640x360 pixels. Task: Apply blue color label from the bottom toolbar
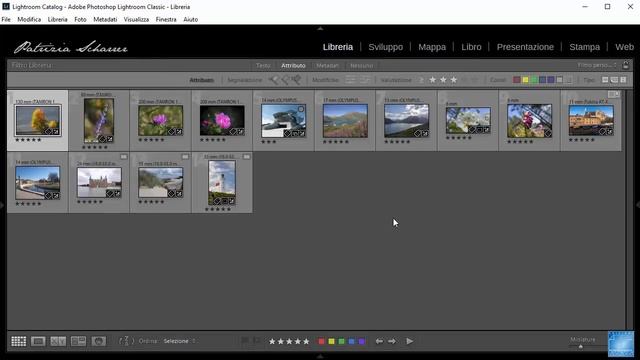tap(351, 341)
